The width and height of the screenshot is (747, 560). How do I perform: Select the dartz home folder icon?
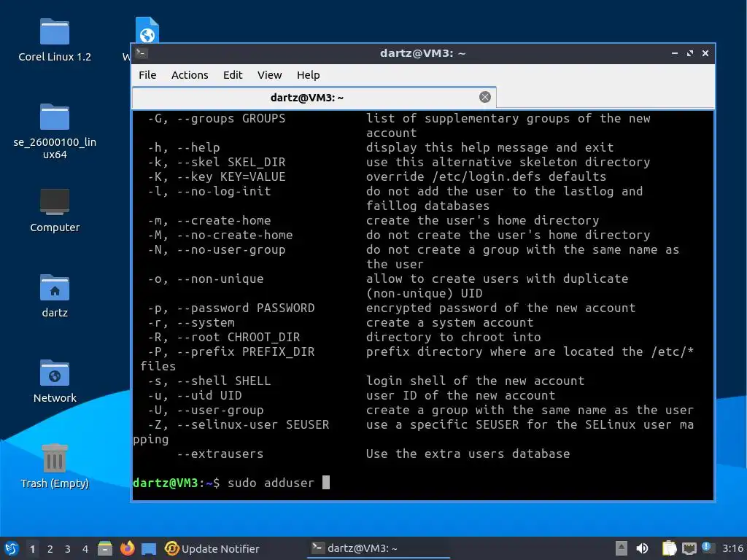tap(55, 296)
